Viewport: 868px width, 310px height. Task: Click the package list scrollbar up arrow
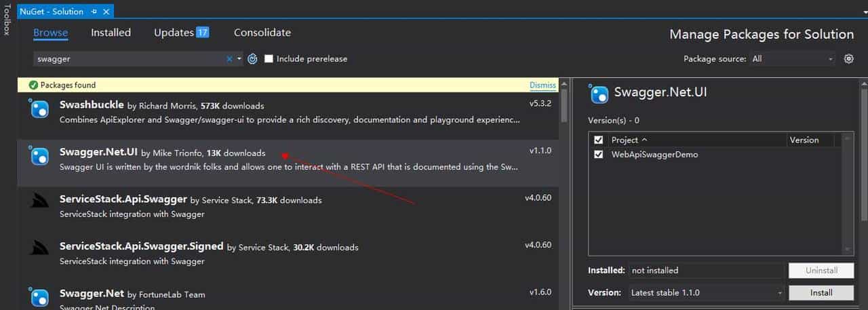click(564, 83)
